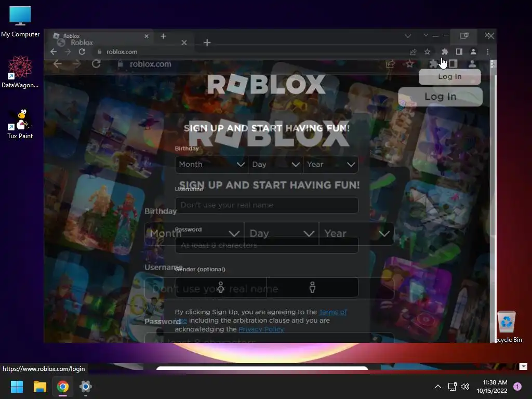Open the profile avatar icon in the smaller toolbar
Viewport: 532px width, 399px height.
473,52
